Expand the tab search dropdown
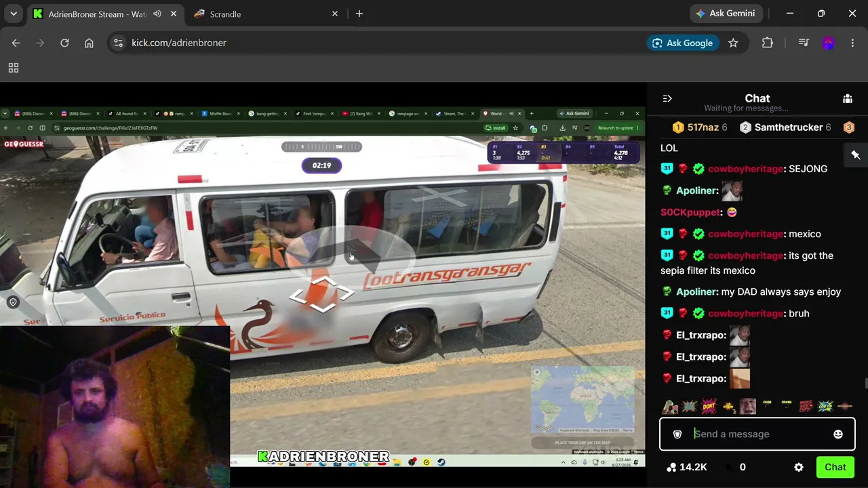Screen dimensions: 868x488 click(14, 14)
